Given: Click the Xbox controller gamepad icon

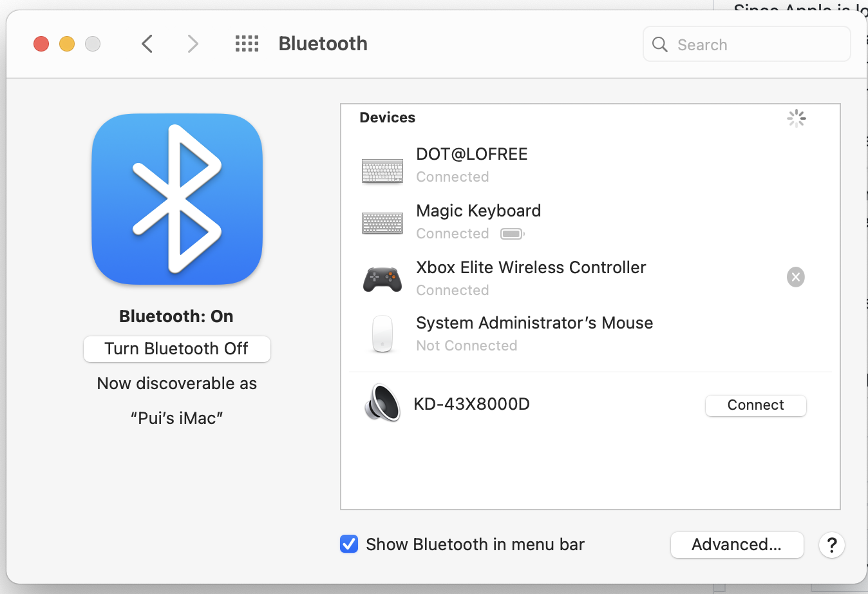Looking at the screenshot, I should (382, 279).
